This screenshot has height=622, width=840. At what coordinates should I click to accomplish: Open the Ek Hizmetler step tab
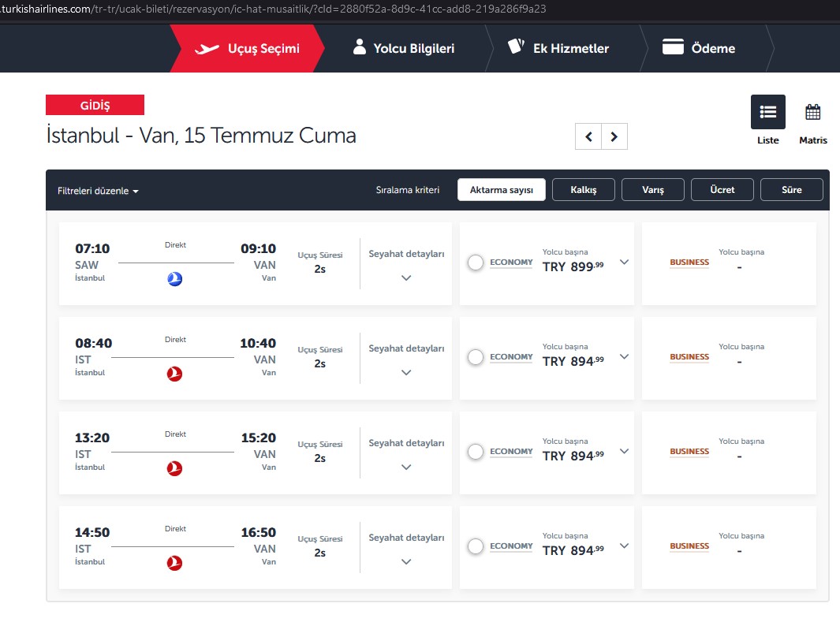click(x=558, y=48)
